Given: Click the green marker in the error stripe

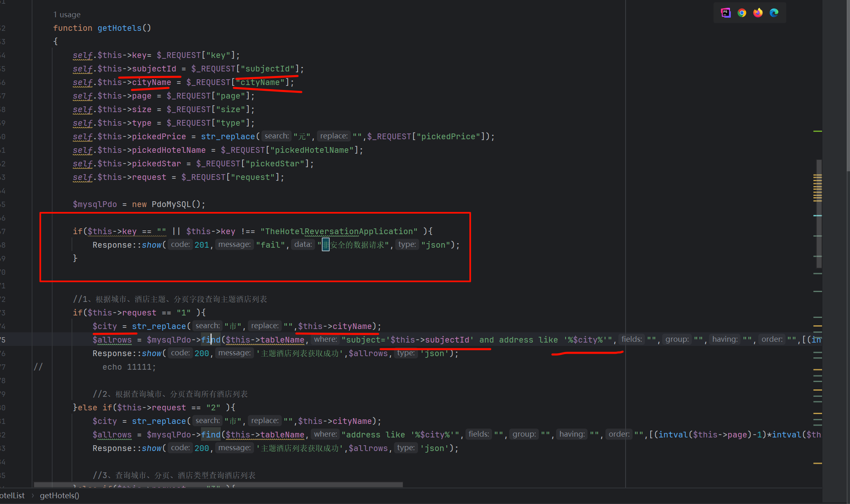Looking at the screenshot, I should tap(818, 131).
